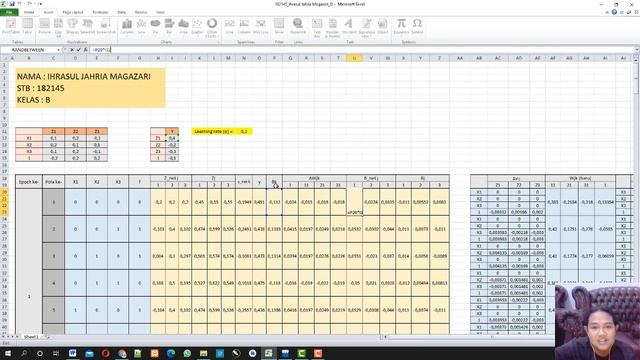The width and height of the screenshot is (640, 360).
Task: Switch to the Review tab
Action: pyautogui.click(x=140, y=12)
